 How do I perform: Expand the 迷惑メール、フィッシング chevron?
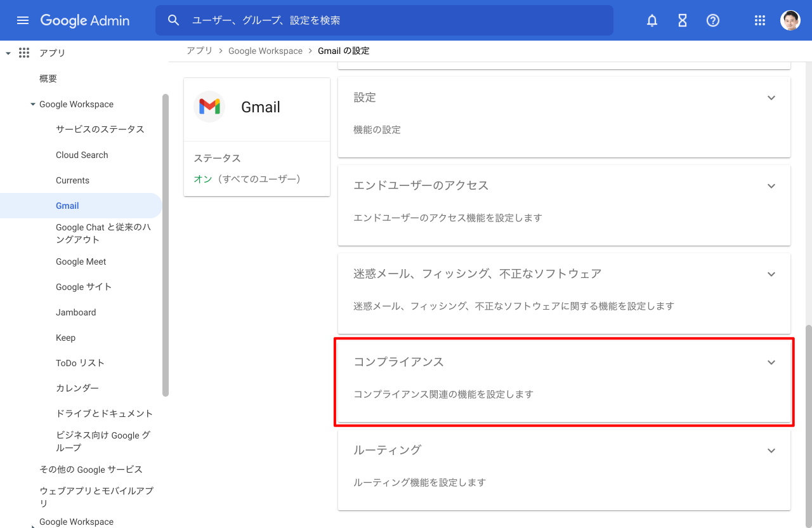click(771, 274)
